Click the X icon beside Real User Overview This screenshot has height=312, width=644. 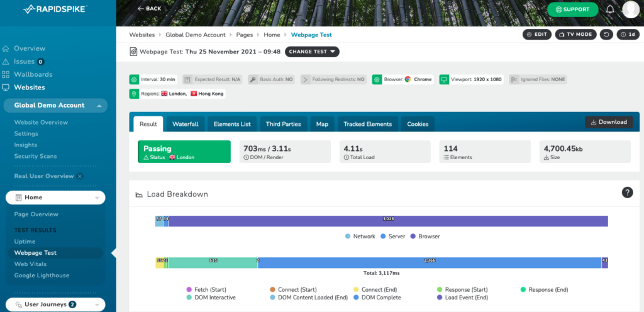click(80, 177)
